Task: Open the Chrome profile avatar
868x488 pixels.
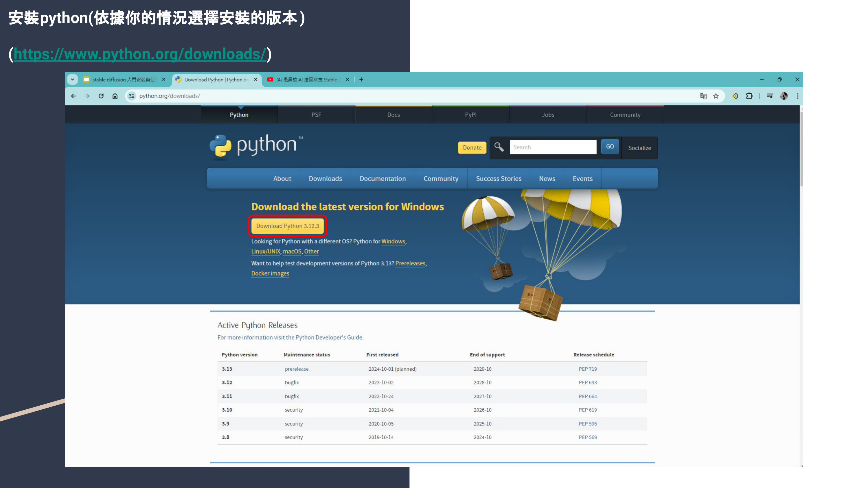Action: point(784,96)
